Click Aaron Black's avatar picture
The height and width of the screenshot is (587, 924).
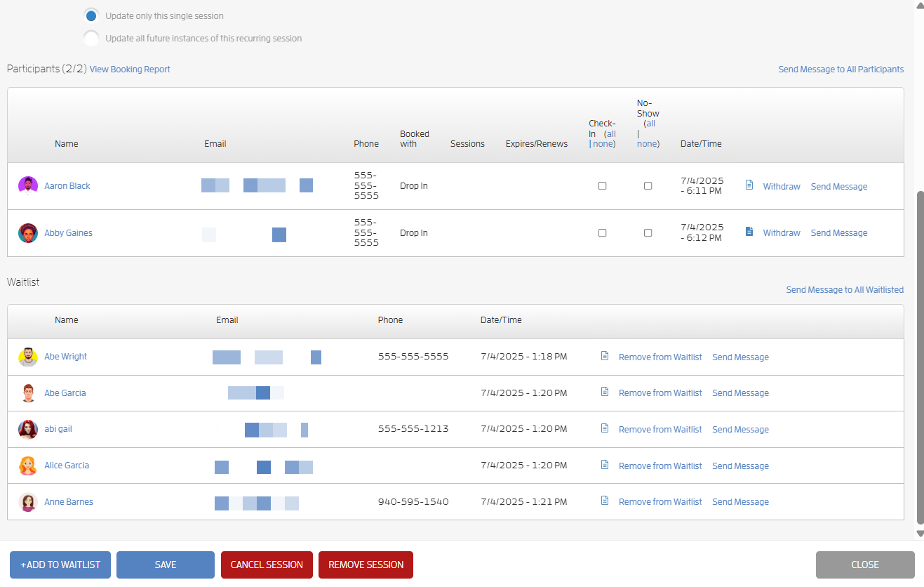[28, 186]
